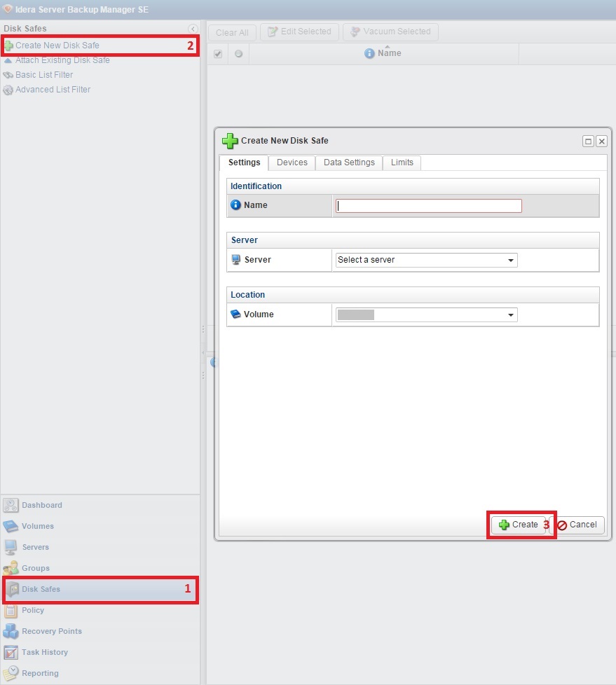Click the Clear All button
Screen dimensions: 616x685
click(x=232, y=33)
